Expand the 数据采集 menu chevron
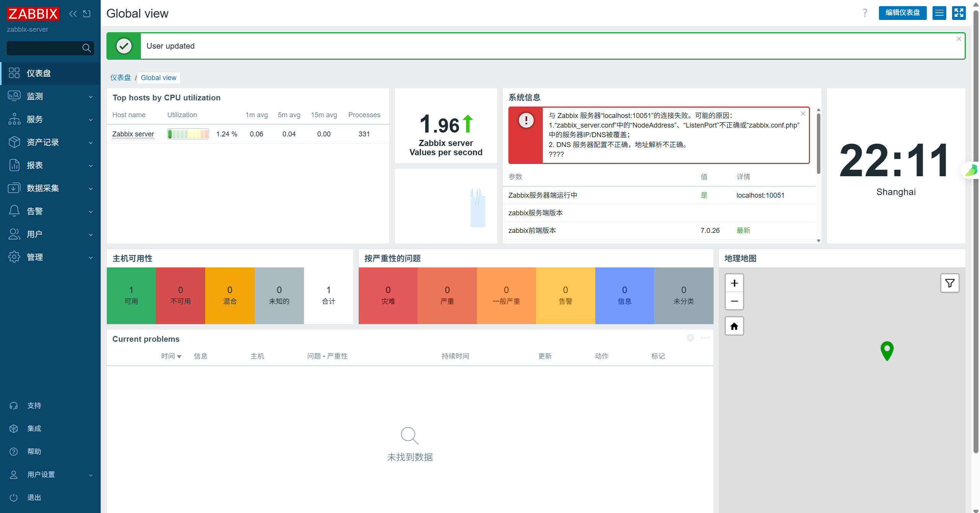 pos(91,188)
